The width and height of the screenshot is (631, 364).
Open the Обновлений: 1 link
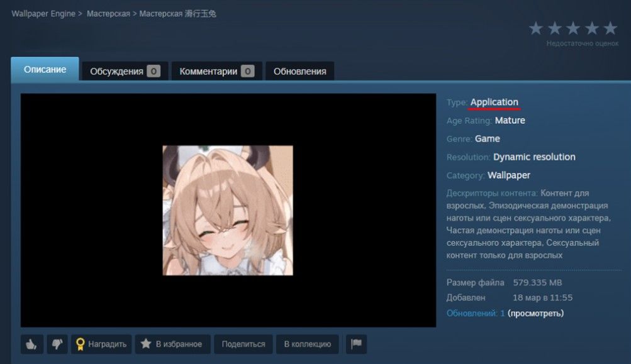(x=475, y=313)
